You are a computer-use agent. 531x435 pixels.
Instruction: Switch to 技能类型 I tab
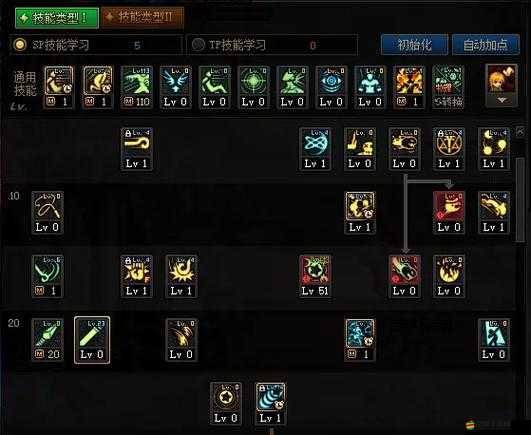(x=57, y=18)
